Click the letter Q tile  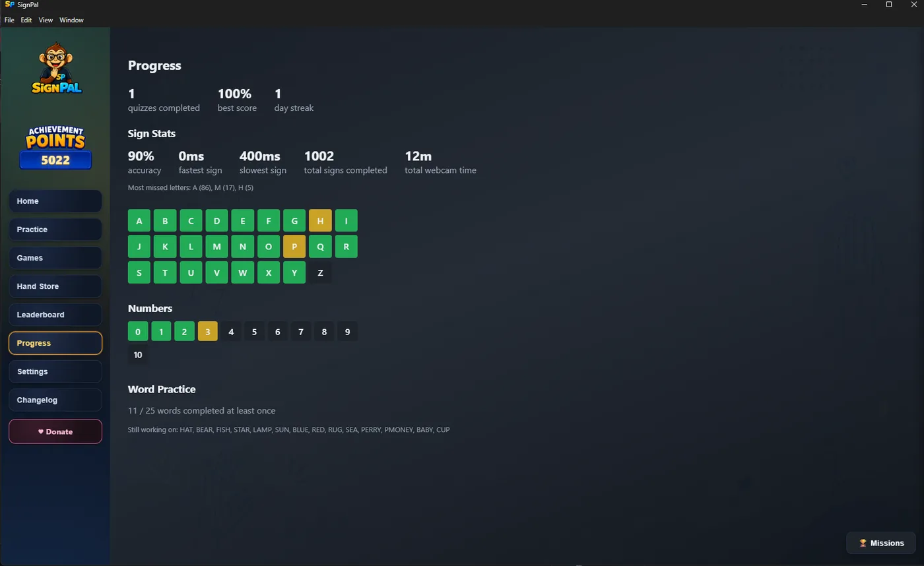point(320,246)
